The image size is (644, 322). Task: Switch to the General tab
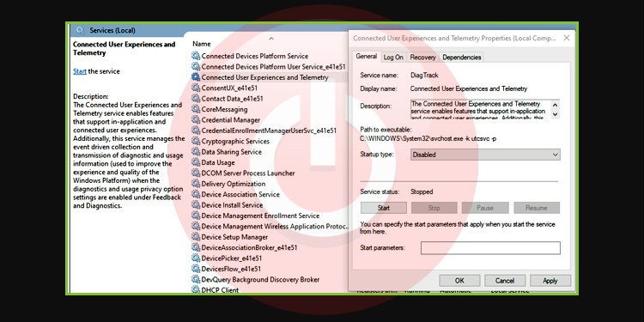click(x=367, y=57)
